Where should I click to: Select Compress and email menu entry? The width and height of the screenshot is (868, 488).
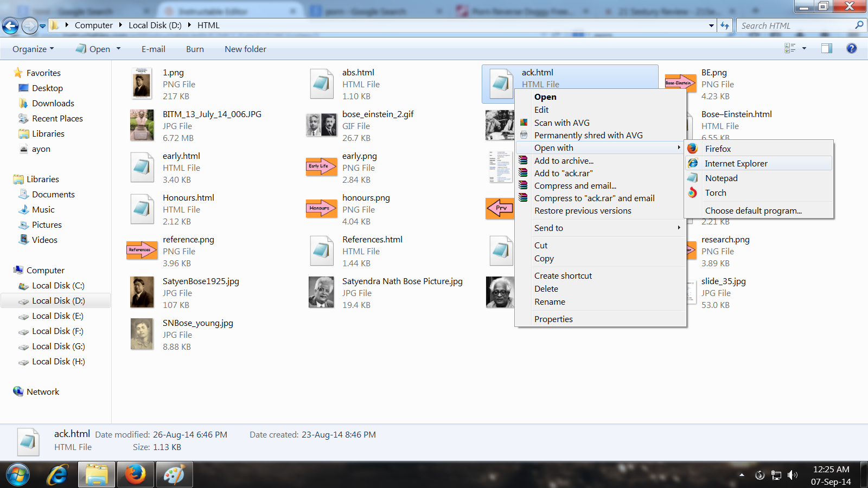pos(600,185)
